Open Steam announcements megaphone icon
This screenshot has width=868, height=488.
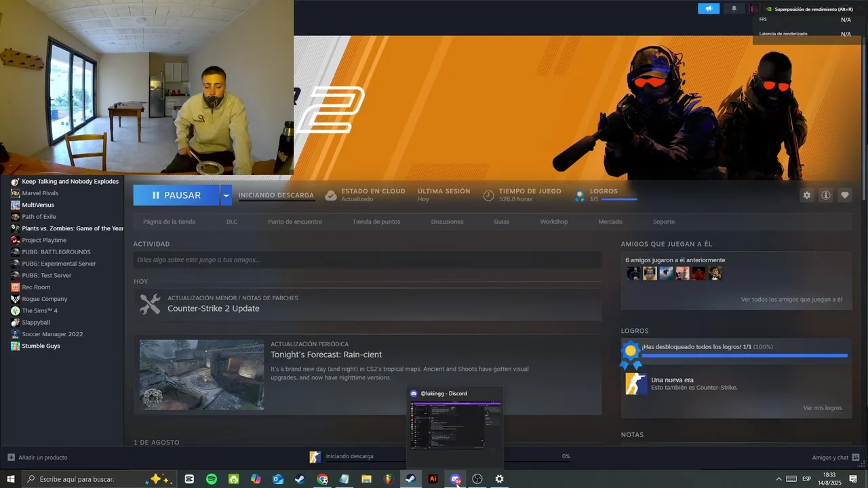tap(709, 9)
